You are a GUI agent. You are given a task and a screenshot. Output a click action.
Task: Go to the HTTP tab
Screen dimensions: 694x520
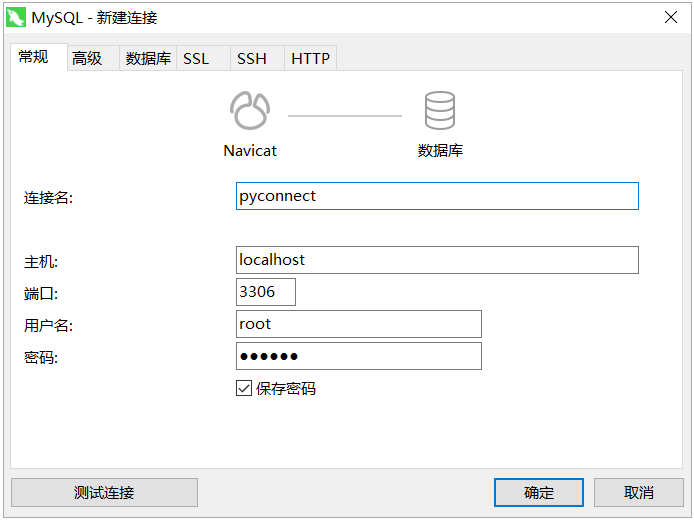[310, 58]
